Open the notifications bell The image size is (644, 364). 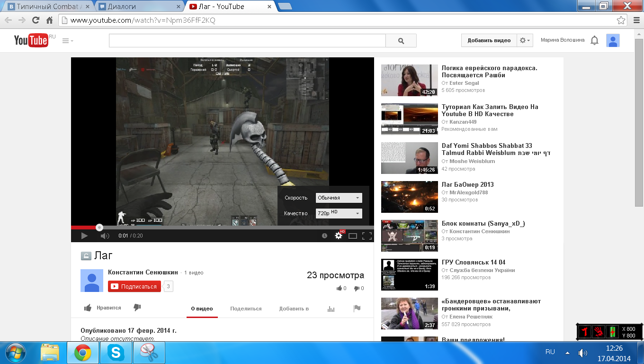click(595, 41)
